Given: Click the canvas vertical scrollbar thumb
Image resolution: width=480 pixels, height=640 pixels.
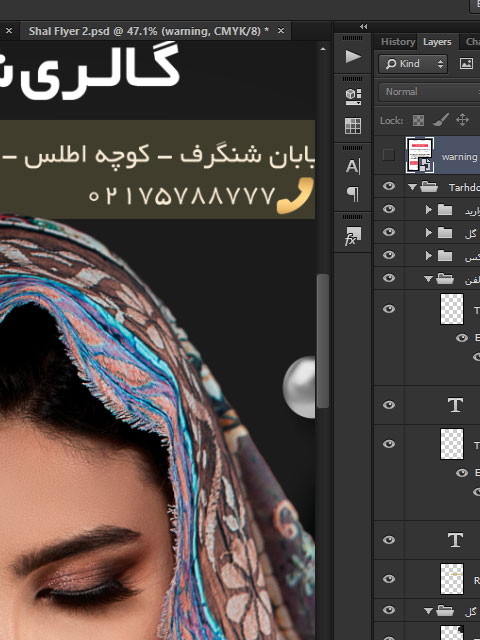Looking at the screenshot, I should tap(322, 341).
